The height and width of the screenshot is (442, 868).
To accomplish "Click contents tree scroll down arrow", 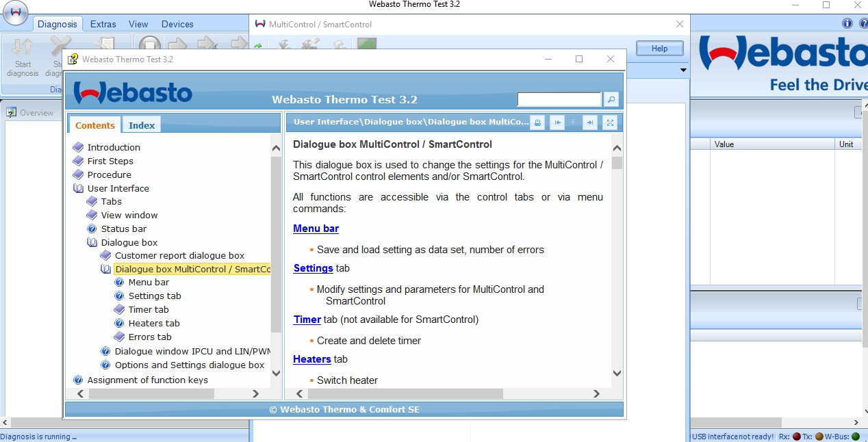I will 276,374.
